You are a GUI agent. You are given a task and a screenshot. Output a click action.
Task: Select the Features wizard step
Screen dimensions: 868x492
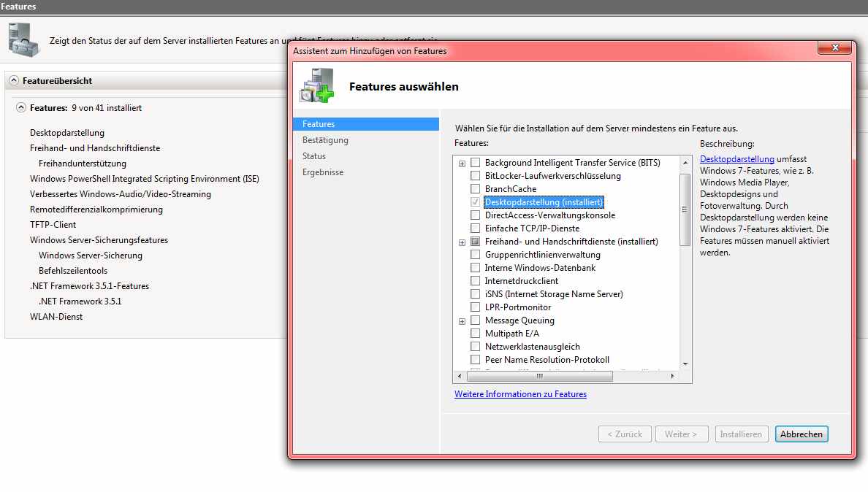(x=365, y=124)
